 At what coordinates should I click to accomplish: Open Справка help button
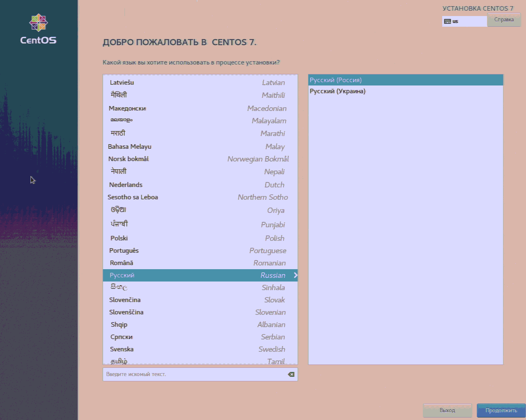tap(504, 20)
